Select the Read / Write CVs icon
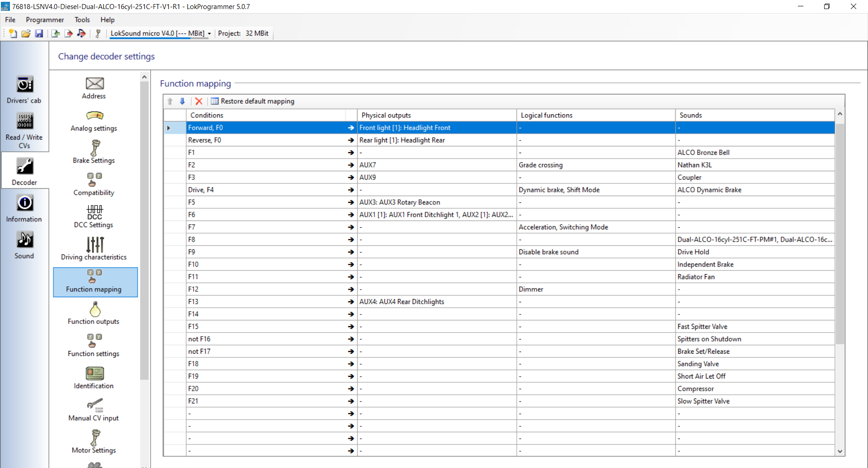Viewport: 868px width, 468px height. 24,129
